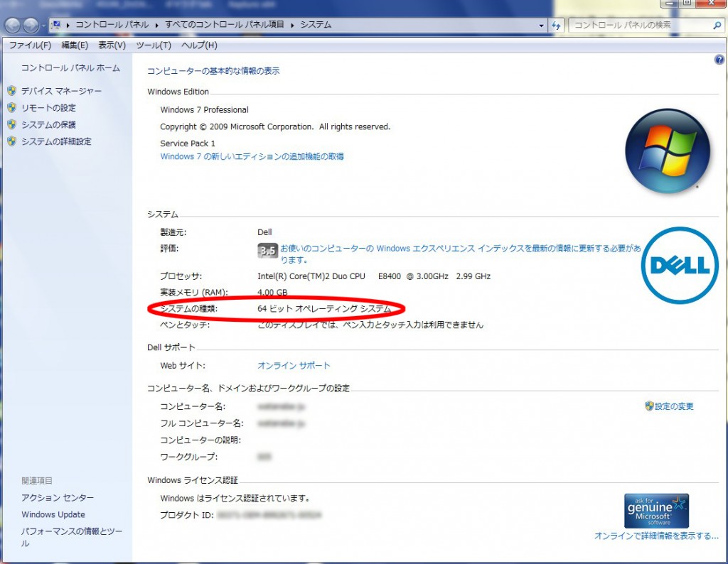This screenshot has height=564, width=728.
Task: Click 64 ビット オペレーティング システム value
Action: tap(324, 308)
